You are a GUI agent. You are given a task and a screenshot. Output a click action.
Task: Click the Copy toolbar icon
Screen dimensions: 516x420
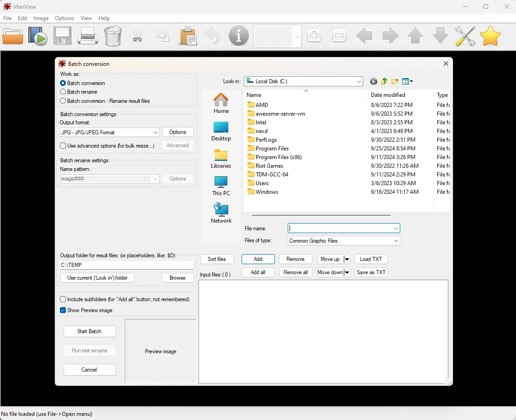163,36
